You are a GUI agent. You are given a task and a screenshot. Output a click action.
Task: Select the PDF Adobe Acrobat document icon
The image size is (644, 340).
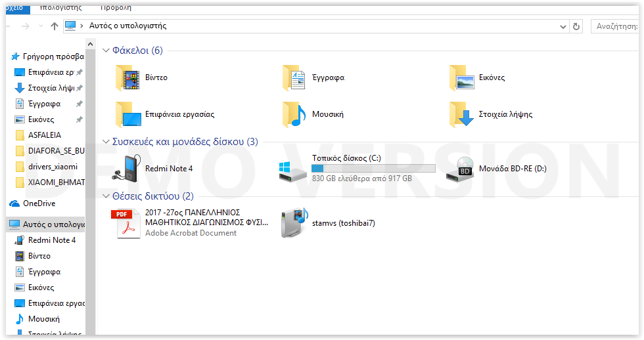click(126, 223)
